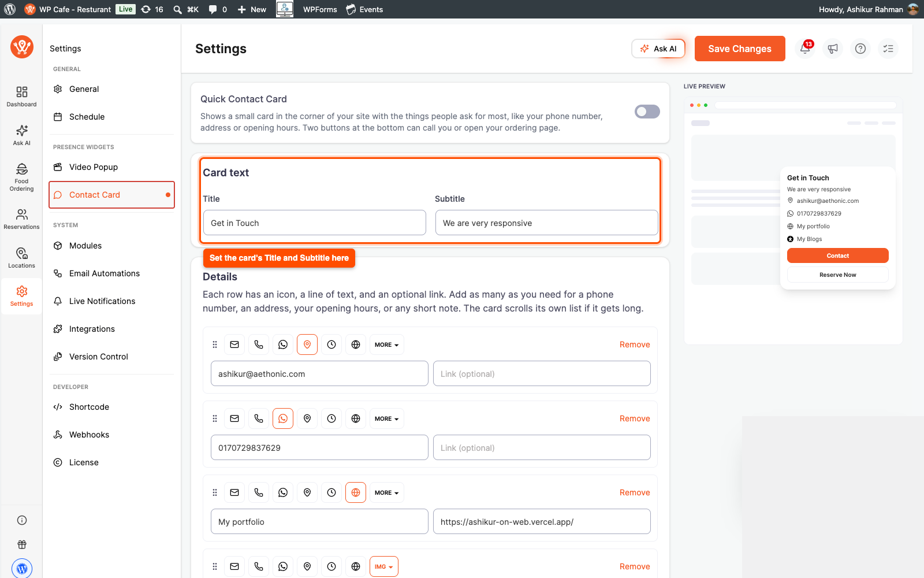Open Live Notifications settings section
Viewport: 924px width, 578px height.
click(111, 301)
